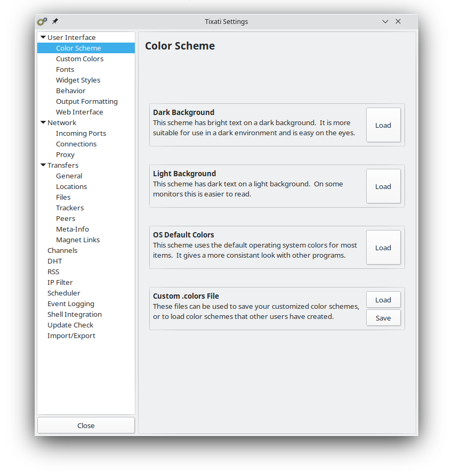Image resolution: width=453 pixels, height=476 pixels.
Task: Collapse the Network section
Action: click(43, 122)
